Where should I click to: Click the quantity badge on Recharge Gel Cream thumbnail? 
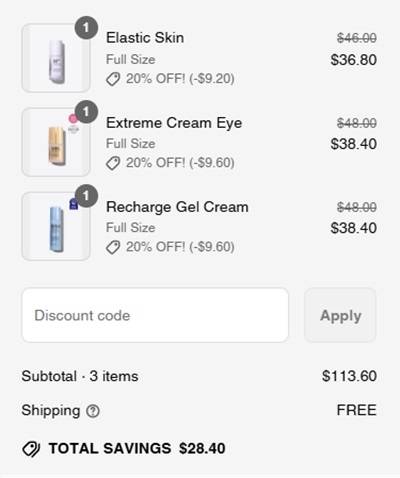coord(86,196)
